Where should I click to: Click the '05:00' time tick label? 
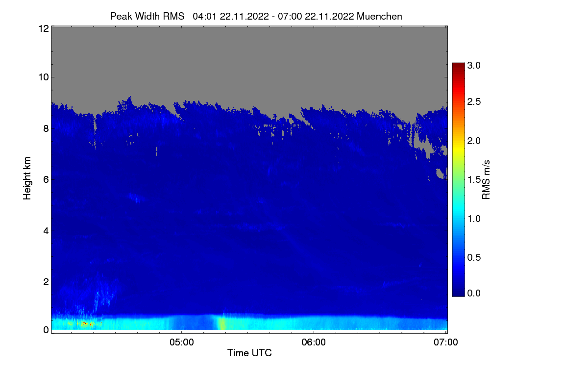[181, 343]
